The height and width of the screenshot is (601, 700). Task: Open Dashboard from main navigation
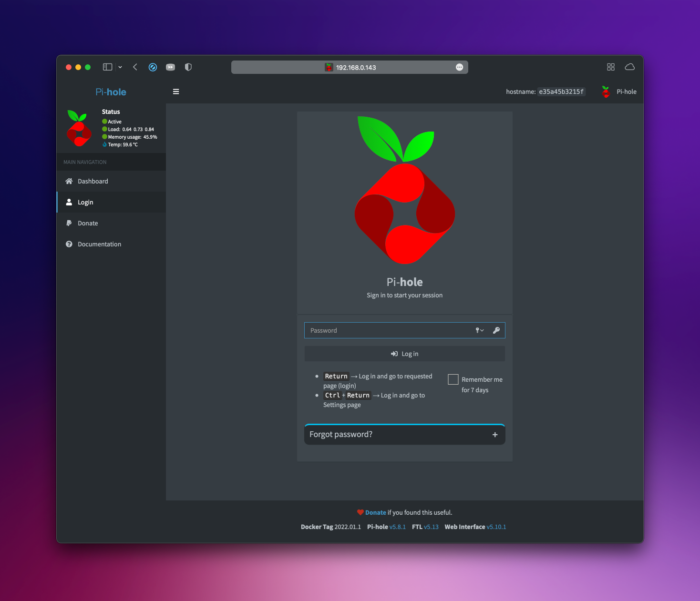click(x=93, y=181)
